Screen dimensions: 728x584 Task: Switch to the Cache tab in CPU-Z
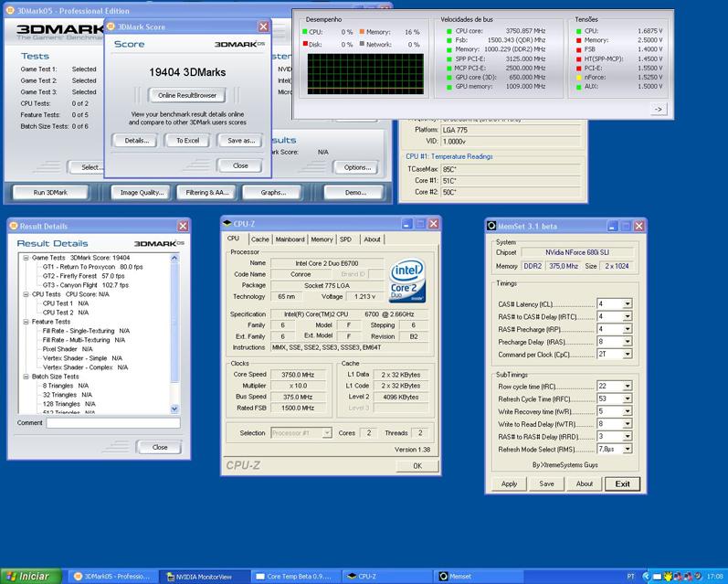tap(260, 239)
